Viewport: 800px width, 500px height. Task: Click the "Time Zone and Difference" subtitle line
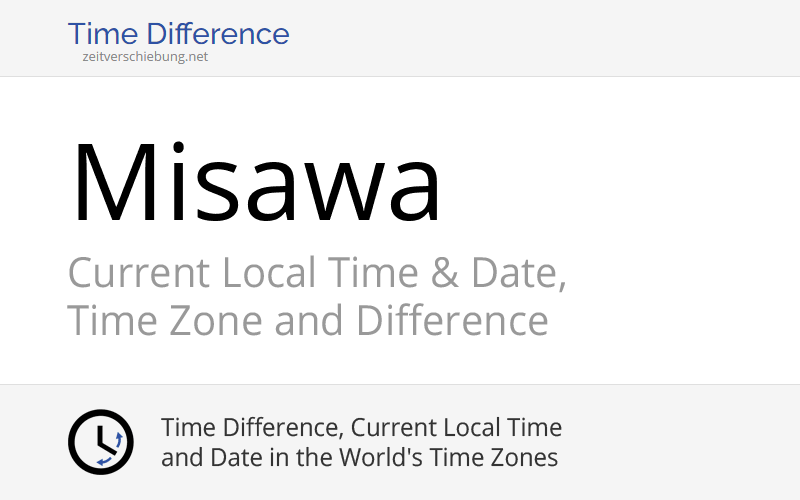pos(307,322)
